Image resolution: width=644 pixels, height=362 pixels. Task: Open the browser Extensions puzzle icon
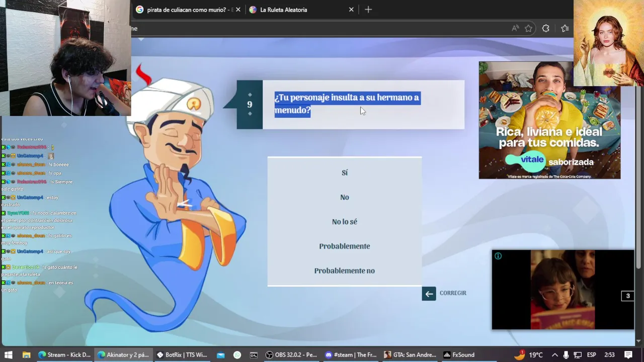coord(545,29)
